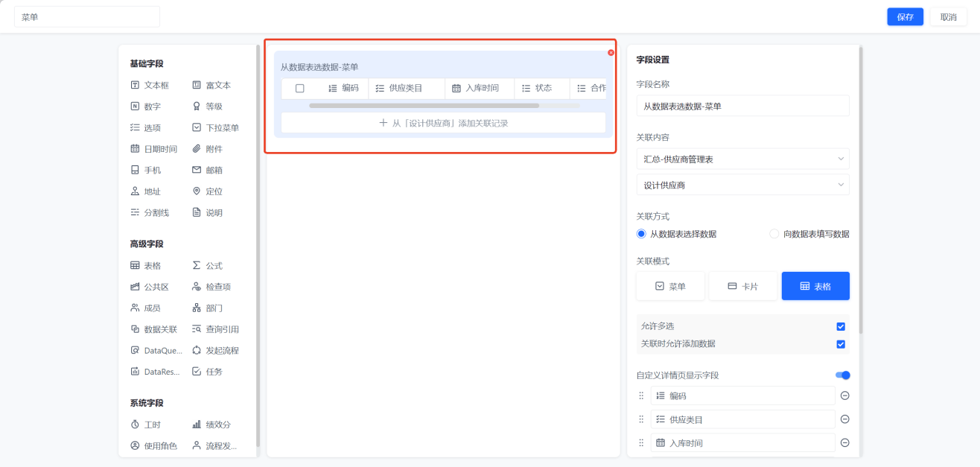The height and width of the screenshot is (467, 980).
Task: Select 从数据表选择数据 radio option
Action: (x=676, y=234)
